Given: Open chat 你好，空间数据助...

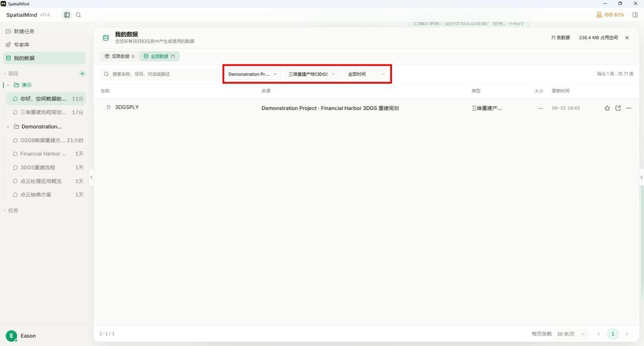Looking at the screenshot, I should (x=46, y=99).
